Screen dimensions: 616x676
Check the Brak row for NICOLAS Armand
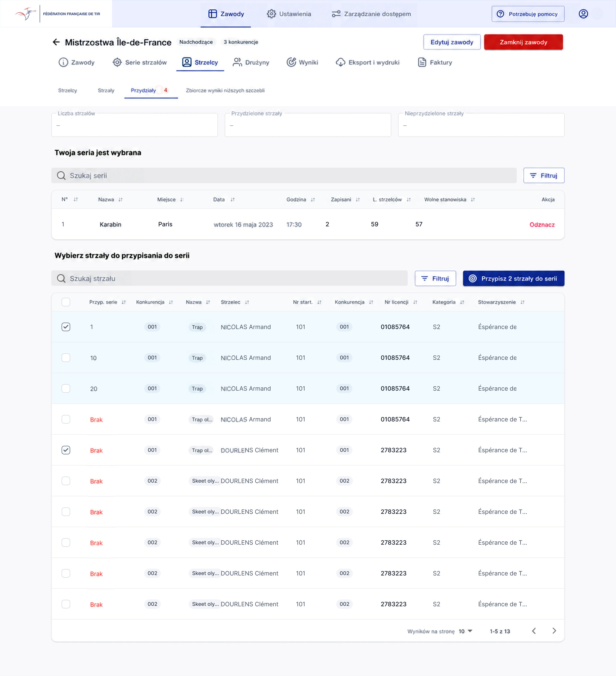click(66, 420)
